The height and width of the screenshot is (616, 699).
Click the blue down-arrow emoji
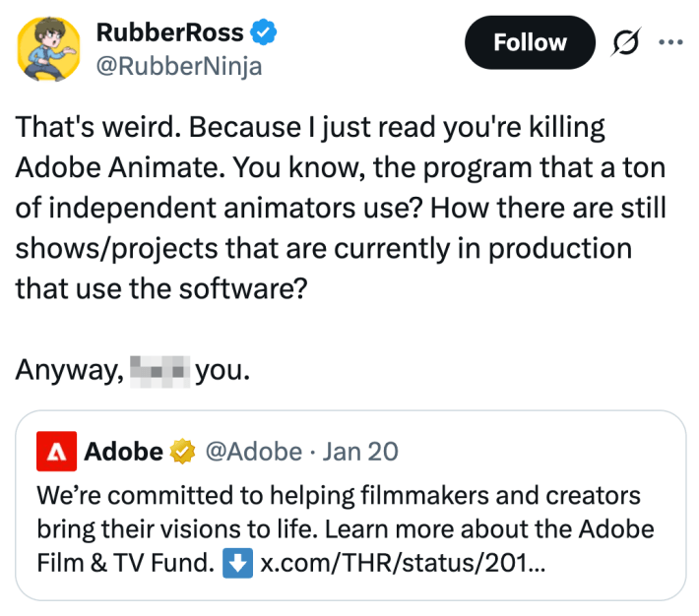(x=239, y=566)
